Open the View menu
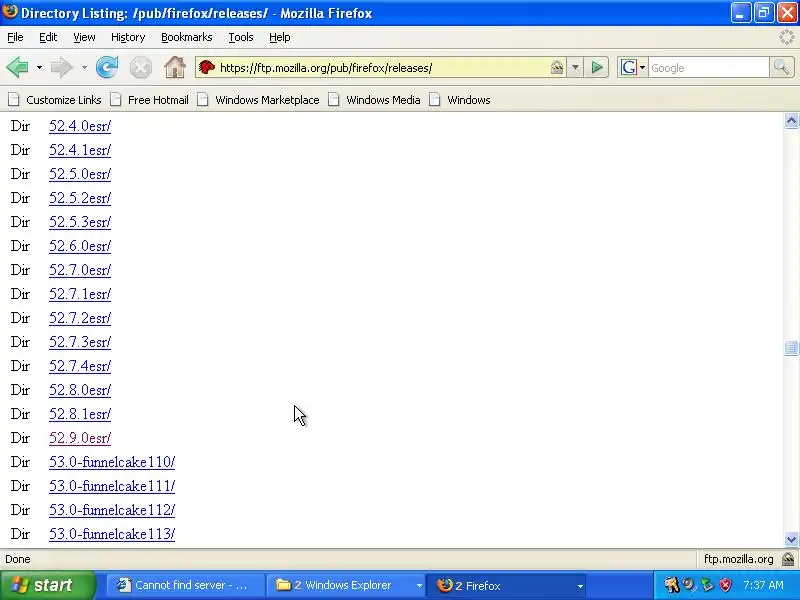Image resolution: width=800 pixels, height=600 pixels. pos(84,37)
